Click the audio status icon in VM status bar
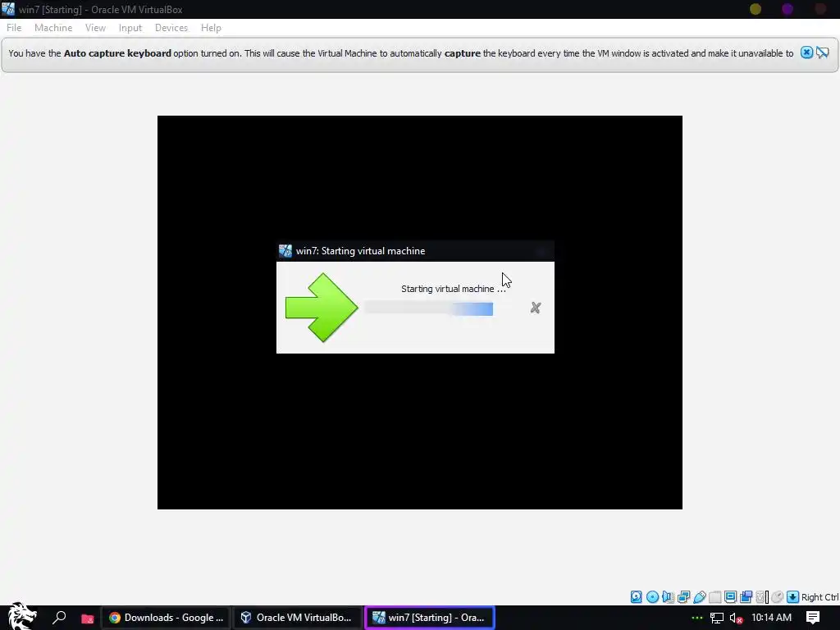This screenshot has width=840, height=630. (668, 597)
